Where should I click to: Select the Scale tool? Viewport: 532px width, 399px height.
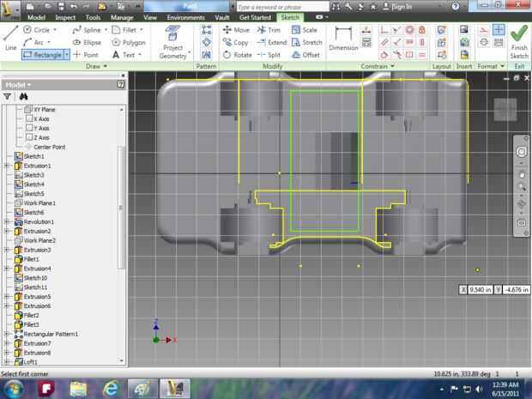point(305,30)
